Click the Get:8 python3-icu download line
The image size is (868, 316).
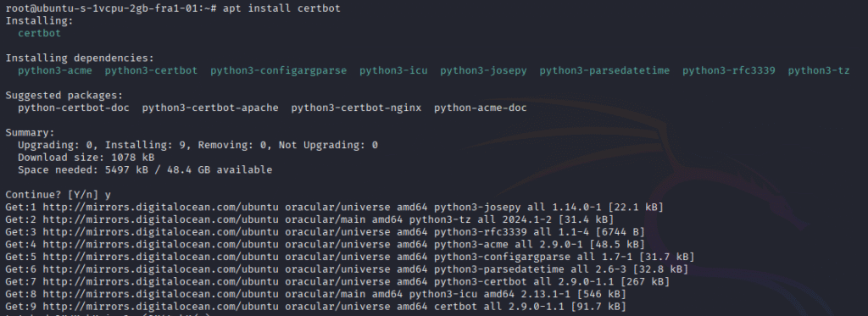pos(315,294)
